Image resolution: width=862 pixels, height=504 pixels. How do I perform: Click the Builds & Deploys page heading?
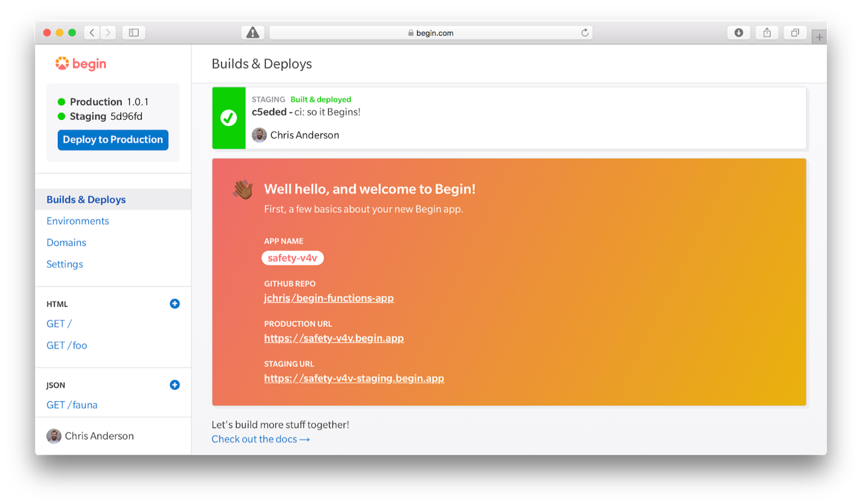[x=262, y=64]
